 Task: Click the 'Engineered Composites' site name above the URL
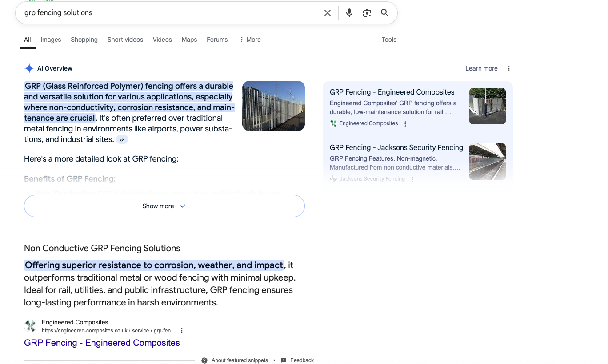pos(75,322)
